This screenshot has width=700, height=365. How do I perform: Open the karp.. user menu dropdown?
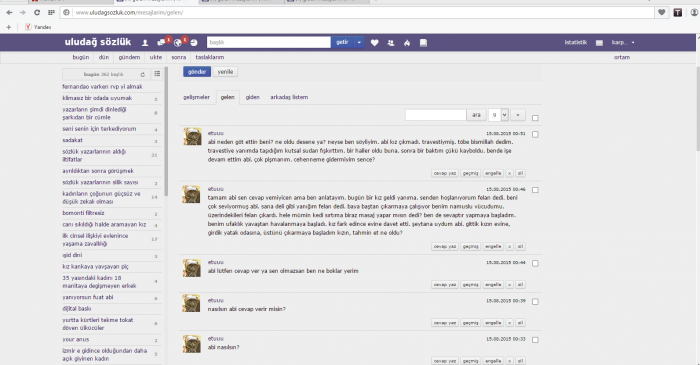pos(623,43)
